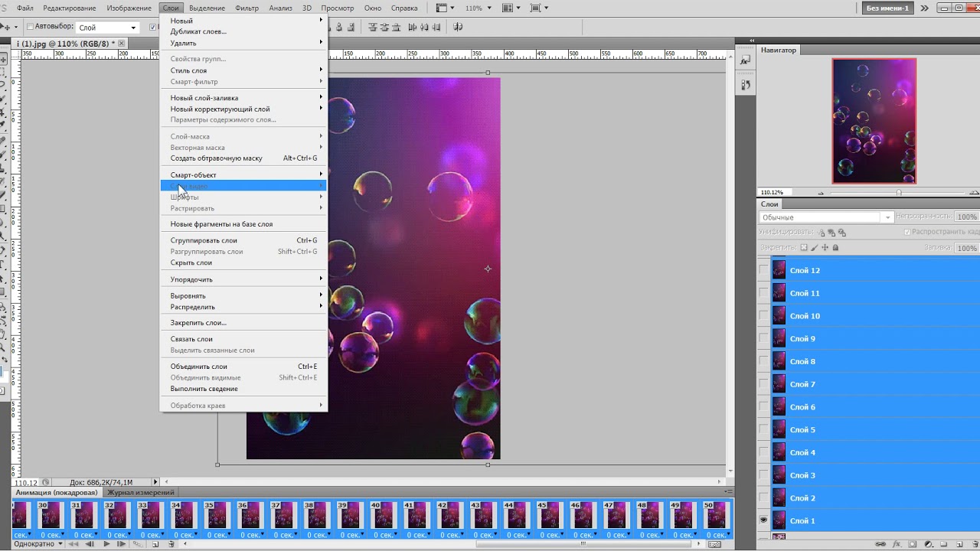Toggle the checkbox right of the Слой dropdown
The width and height of the screenshot is (980, 551).
[x=152, y=27]
